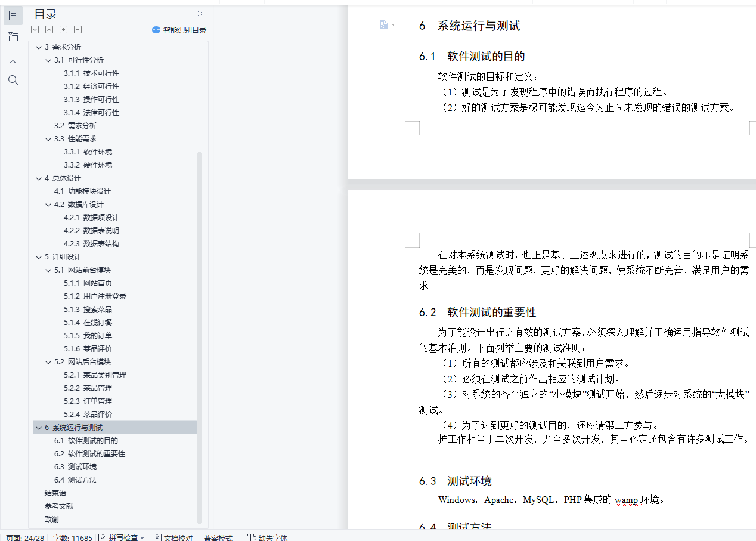Toggle 拼写检查 checkbox in status bar

coord(103,538)
